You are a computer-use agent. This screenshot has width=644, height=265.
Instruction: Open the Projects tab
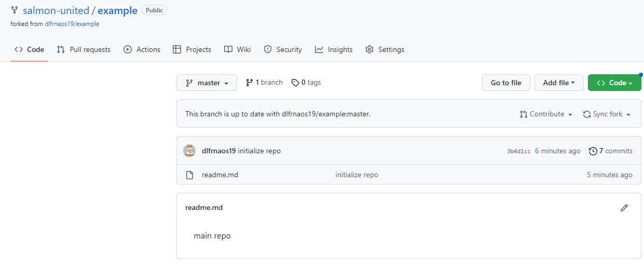[191, 49]
